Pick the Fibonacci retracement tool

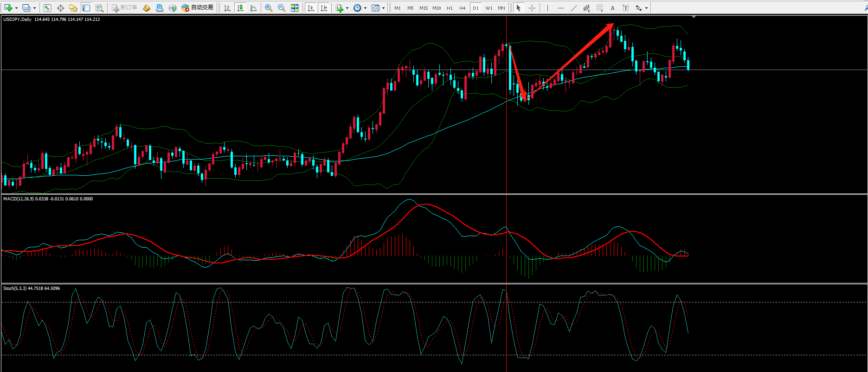click(x=599, y=8)
